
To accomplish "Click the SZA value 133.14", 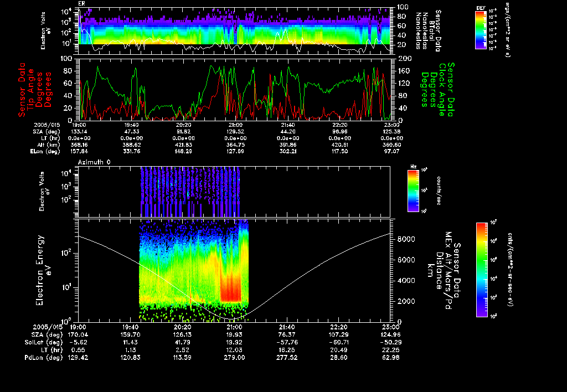I will [x=79, y=132].
